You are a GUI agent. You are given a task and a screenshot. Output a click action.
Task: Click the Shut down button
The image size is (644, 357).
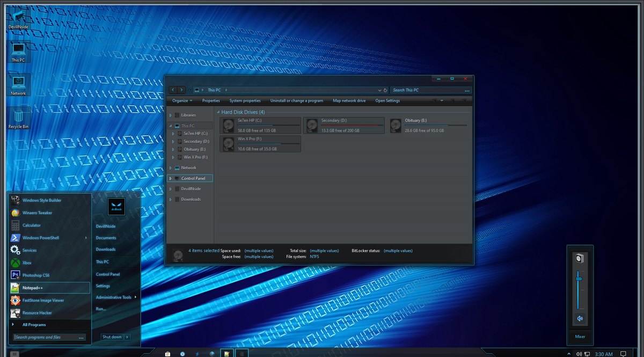[112, 337]
